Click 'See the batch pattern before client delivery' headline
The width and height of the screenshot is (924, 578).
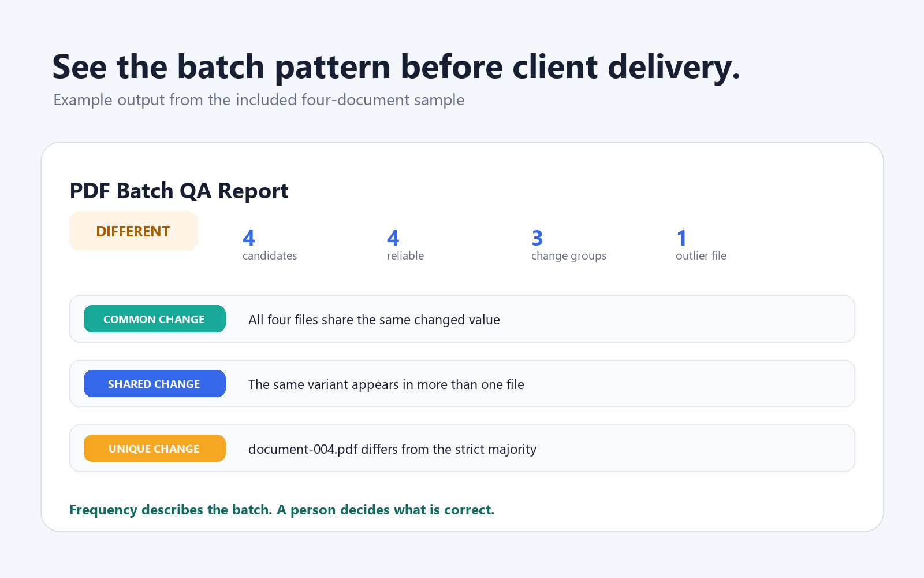(396, 67)
